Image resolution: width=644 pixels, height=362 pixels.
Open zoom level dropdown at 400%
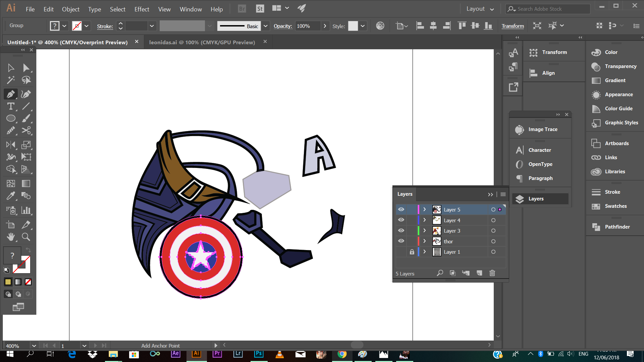point(34,346)
